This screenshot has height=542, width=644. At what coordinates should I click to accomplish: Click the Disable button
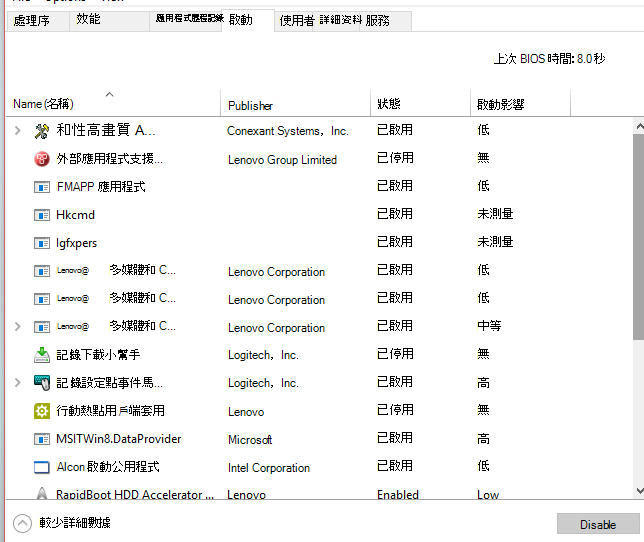[x=598, y=524]
